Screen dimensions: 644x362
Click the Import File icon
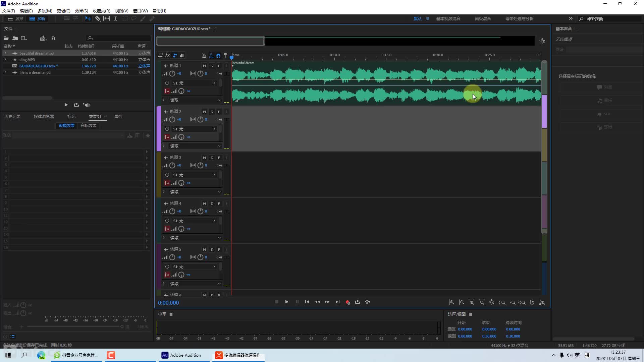click(x=15, y=38)
